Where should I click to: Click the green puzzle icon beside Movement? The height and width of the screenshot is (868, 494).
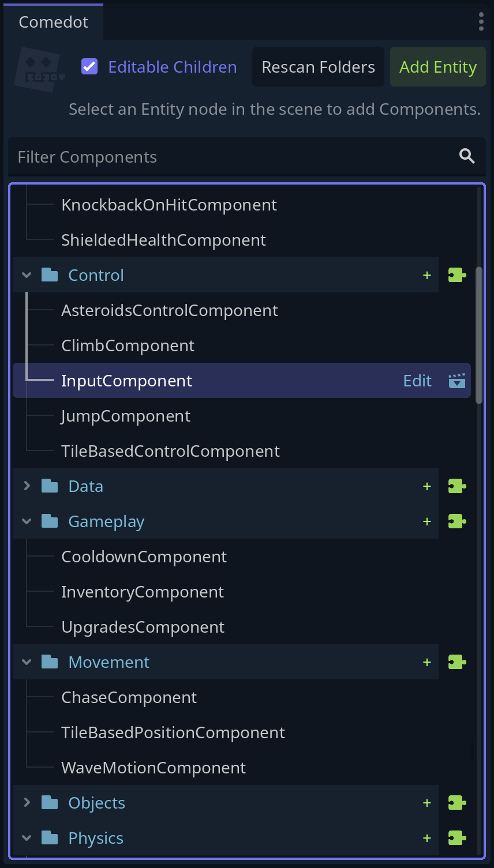(457, 662)
